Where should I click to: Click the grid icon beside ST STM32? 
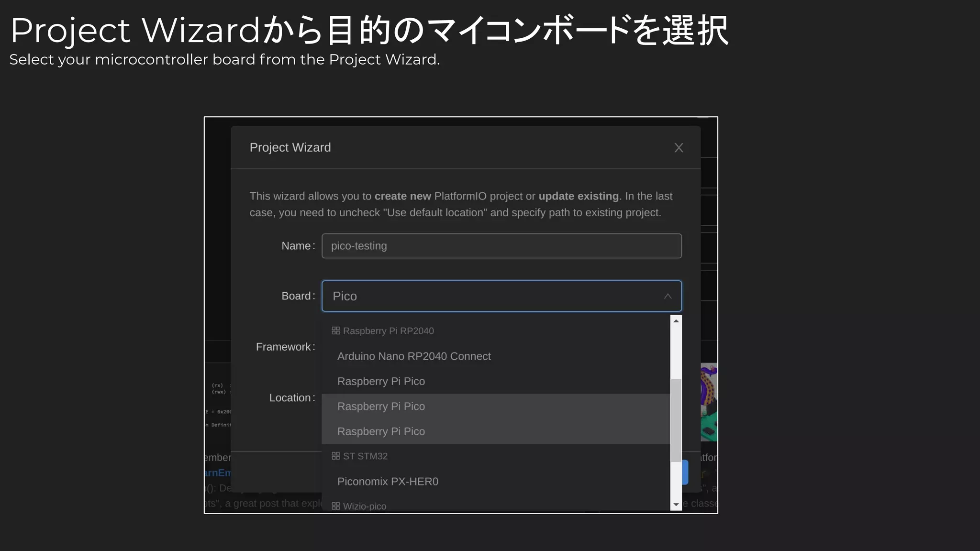(x=335, y=456)
